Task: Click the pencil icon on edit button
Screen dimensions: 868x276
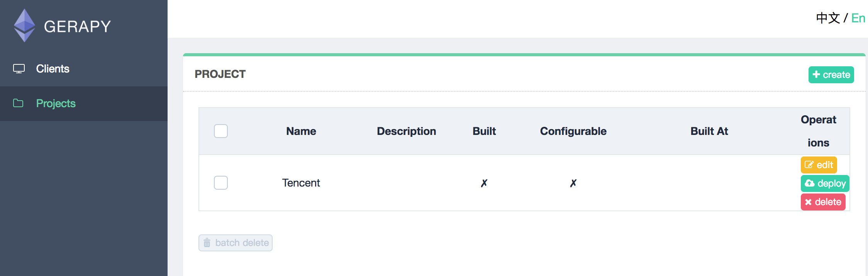Action: click(x=809, y=165)
